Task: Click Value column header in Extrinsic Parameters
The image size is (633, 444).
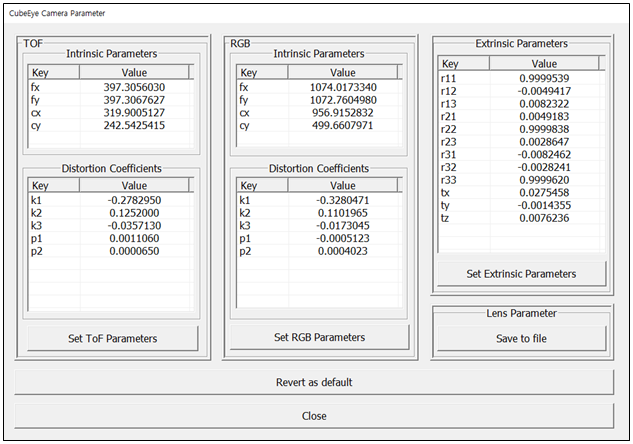Action: [x=545, y=62]
